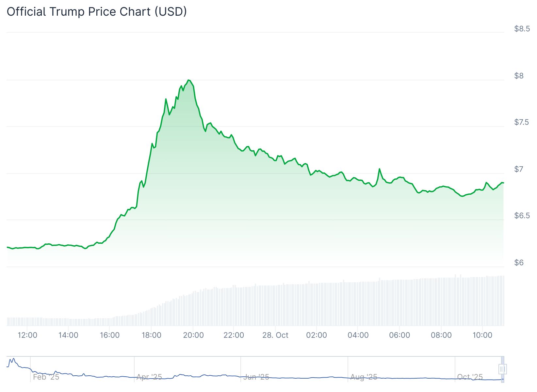
Task: Click the 20:00 time axis label
Action: coord(193,335)
